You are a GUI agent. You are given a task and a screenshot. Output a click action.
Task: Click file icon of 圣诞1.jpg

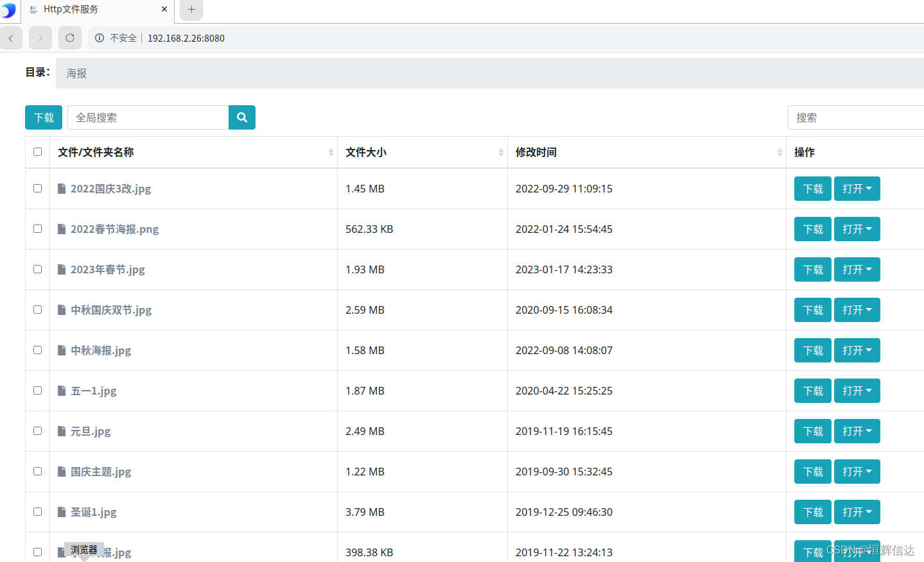tap(62, 512)
